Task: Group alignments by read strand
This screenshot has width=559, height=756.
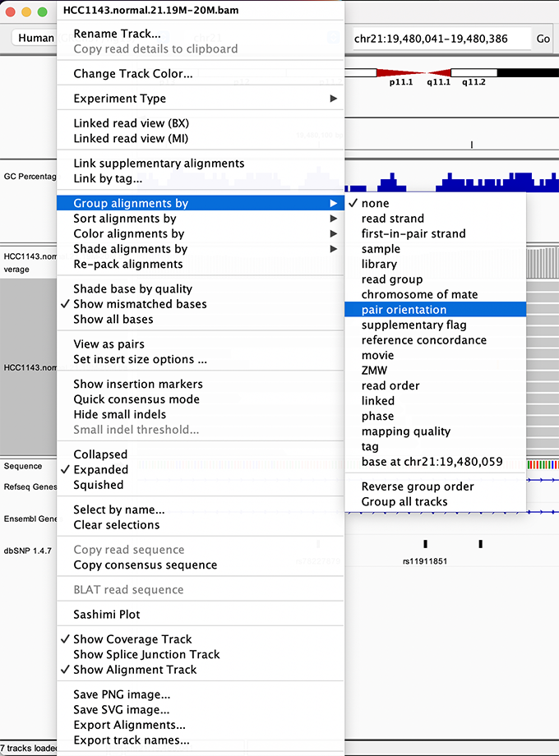Action: (392, 219)
